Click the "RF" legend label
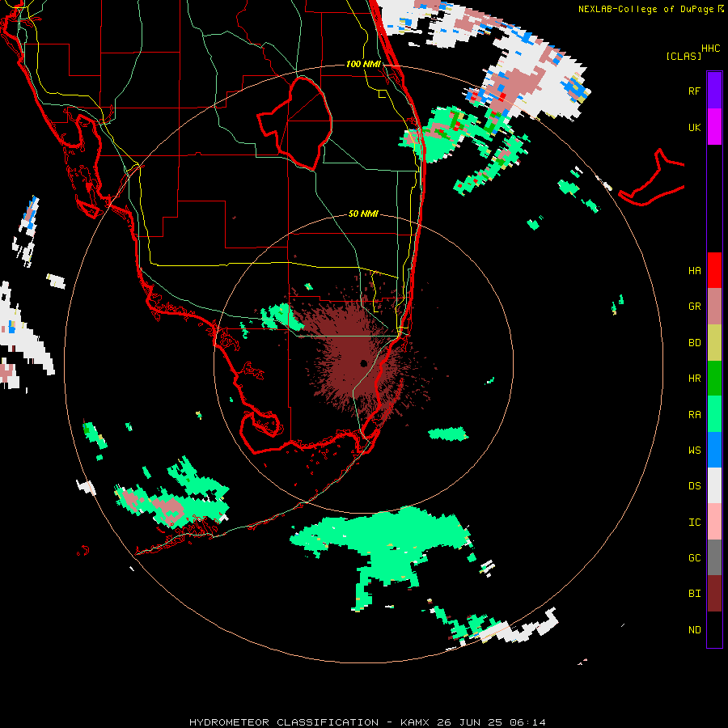 coord(694,91)
